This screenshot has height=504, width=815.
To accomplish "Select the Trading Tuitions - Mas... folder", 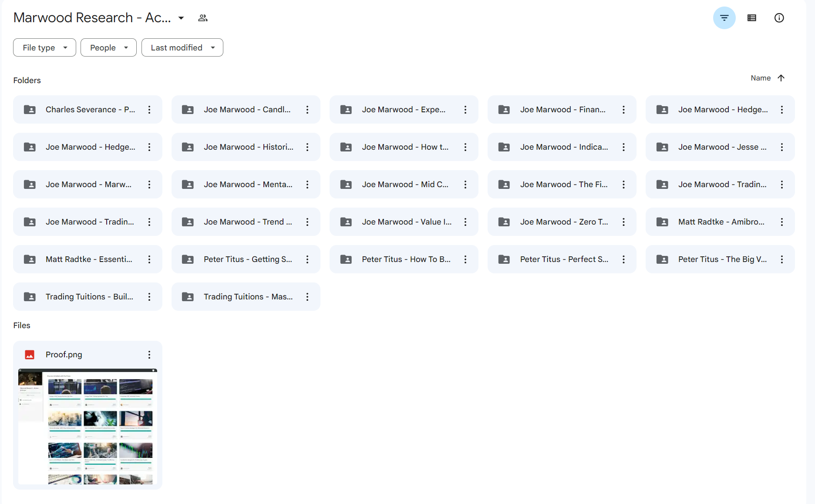I will tap(246, 297).
